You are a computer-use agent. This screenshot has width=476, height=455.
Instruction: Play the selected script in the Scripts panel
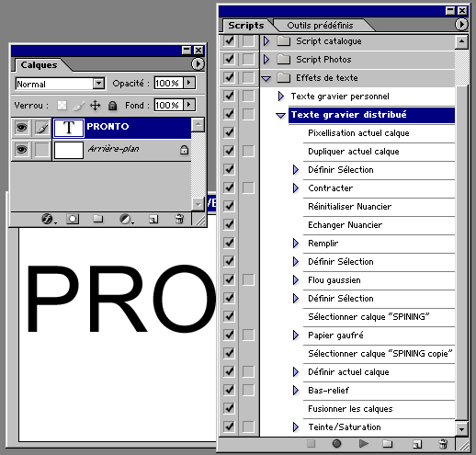coord(363,444)
